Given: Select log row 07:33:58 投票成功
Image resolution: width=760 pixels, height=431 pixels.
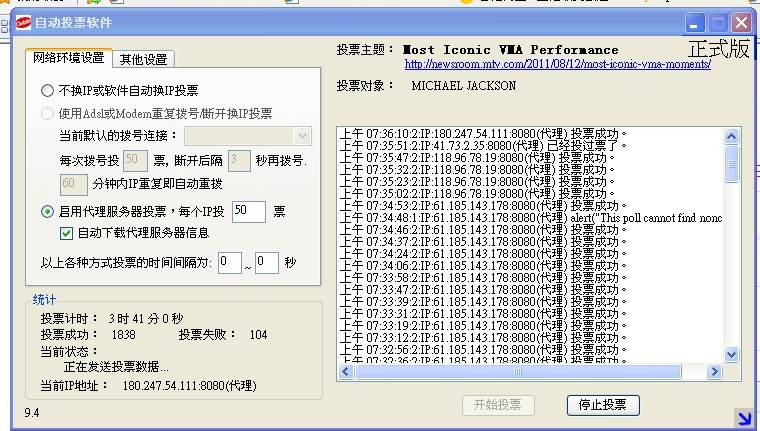Looking at the screenshot, I should tap(483, 278).
